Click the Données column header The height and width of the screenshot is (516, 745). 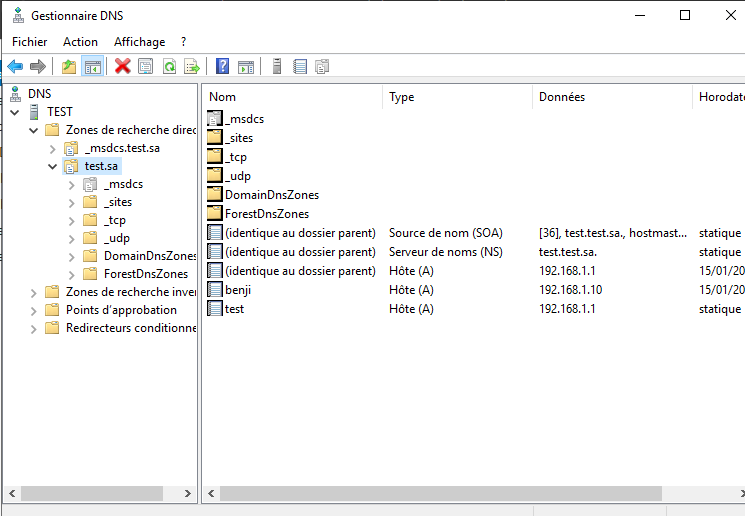click(x=610, y=97)
